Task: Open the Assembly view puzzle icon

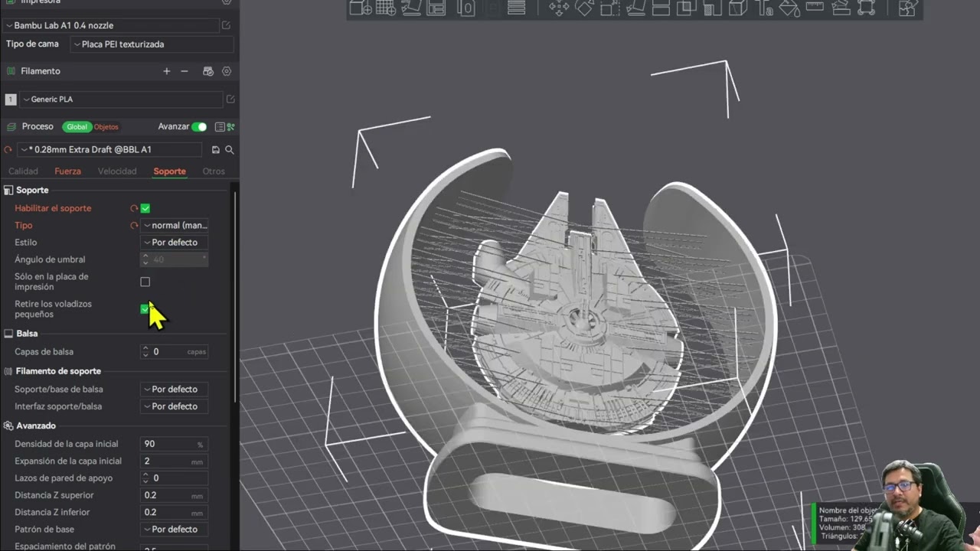Action: 908,8
